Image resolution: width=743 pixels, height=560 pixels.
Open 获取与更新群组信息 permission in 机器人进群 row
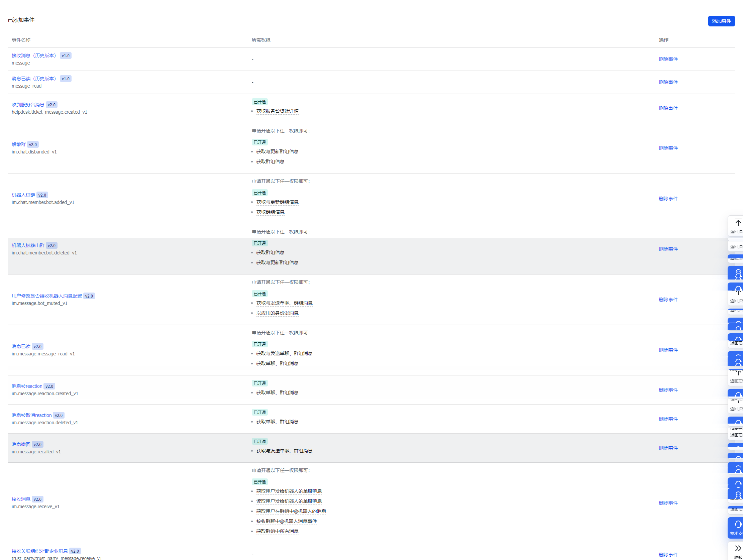(277, 202)
